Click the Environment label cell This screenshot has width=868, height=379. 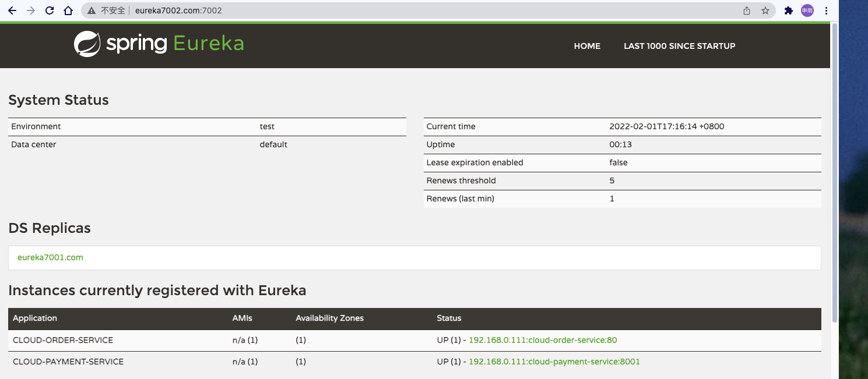tap(36, 126)
